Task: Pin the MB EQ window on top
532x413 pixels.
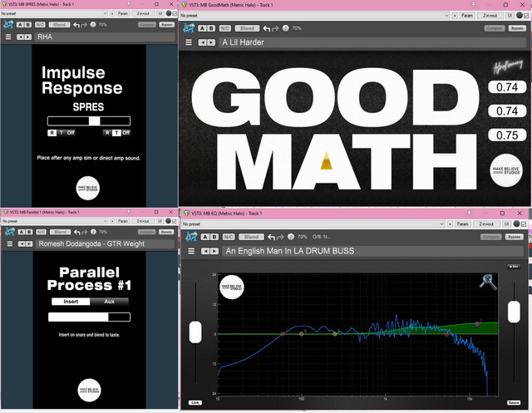Action: click(x=469, y=213)
